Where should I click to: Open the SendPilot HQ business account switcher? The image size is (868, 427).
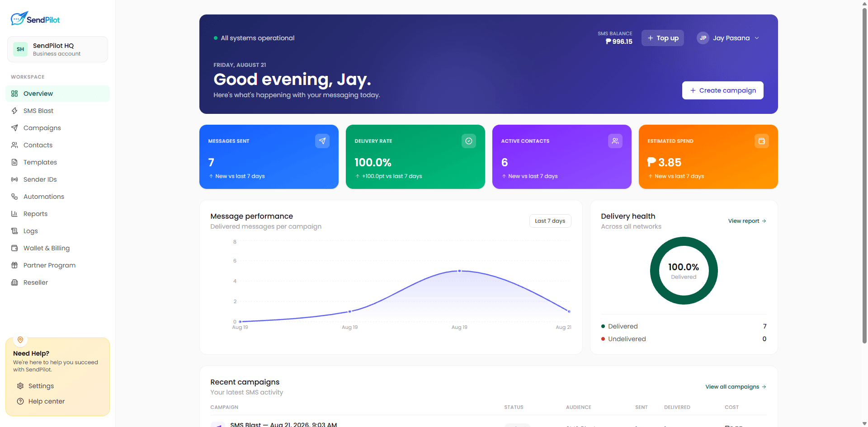point(57,49)
